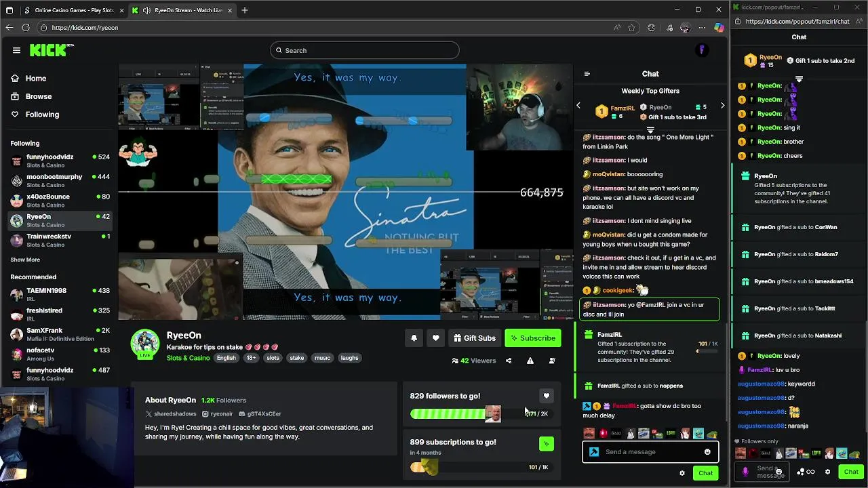Image resolution: width=868 pixels, height=488 pixels.
Task: Go back in browser history
Action: tap(9, 28)
